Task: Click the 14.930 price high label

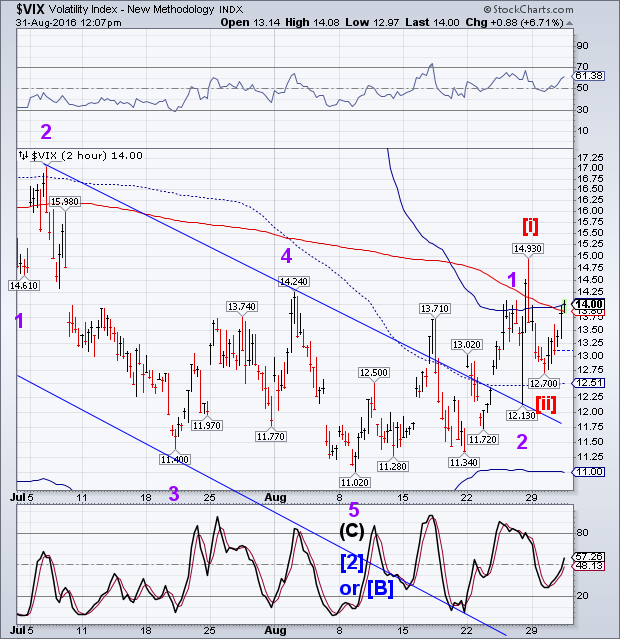Action: pos(527,248)
